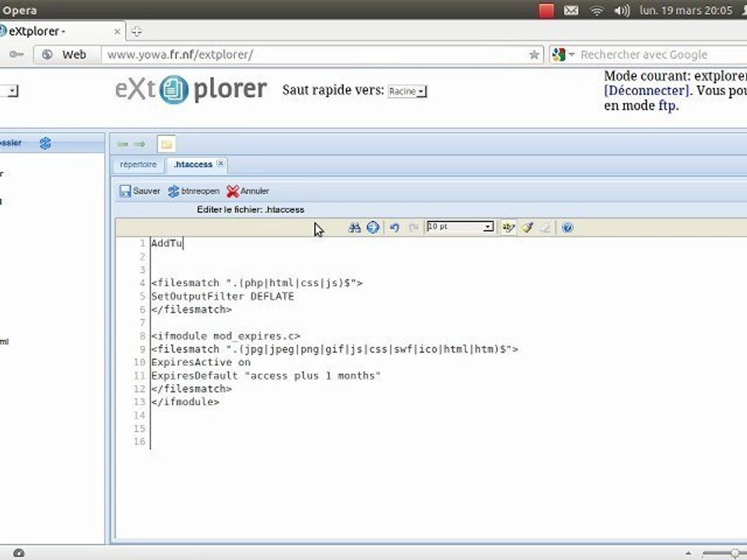Open the editor help icon
The width and height of the screenshot is (747, 560).
567,228
